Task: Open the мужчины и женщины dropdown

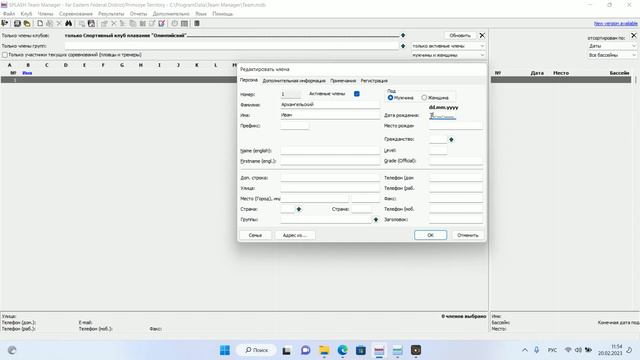Action: 448,55
